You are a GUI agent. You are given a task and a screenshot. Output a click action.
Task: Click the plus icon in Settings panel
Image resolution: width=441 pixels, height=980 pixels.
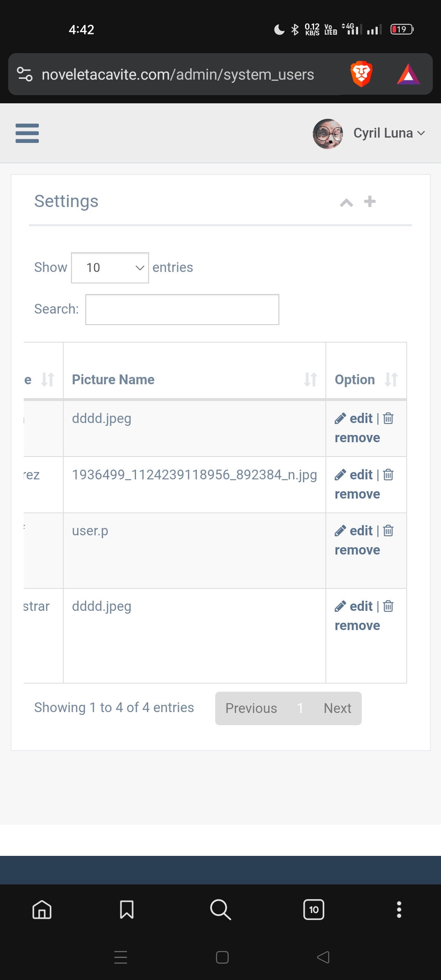pos(370,201)
